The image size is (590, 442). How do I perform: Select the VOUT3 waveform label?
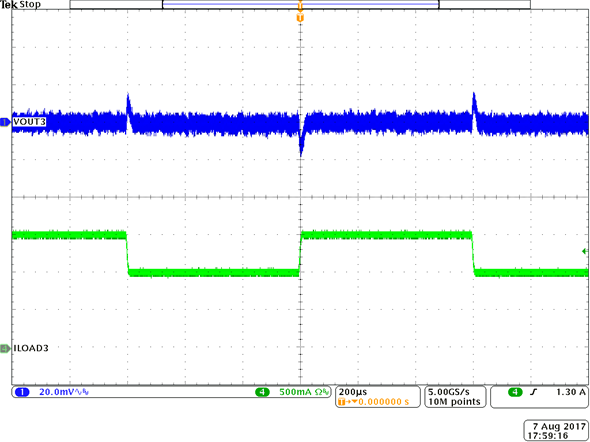pos(29,122)
